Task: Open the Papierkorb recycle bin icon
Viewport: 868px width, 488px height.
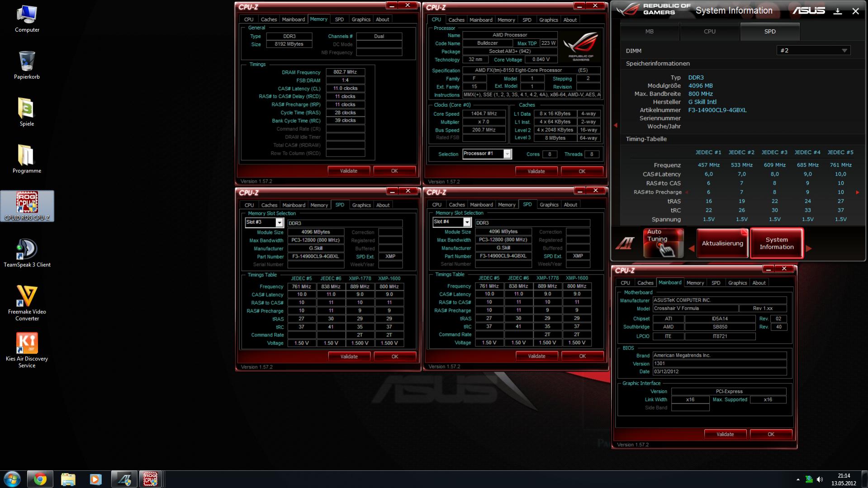Action: tap(27, 66)
